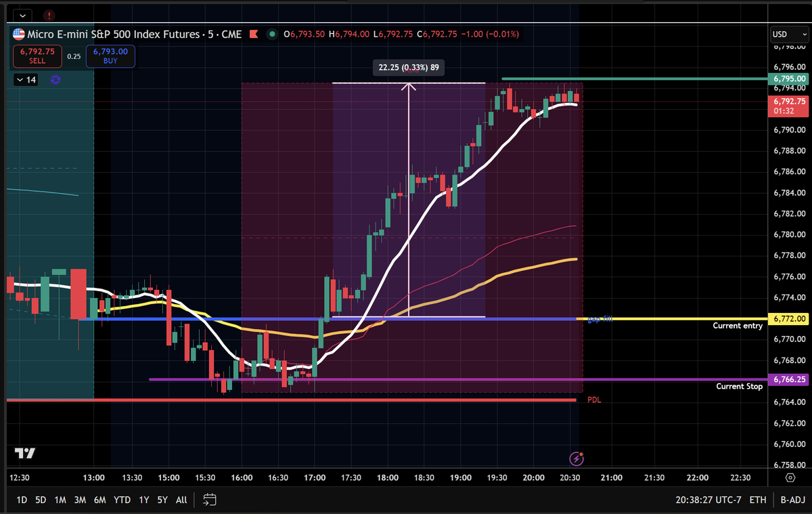
Task: Click the red flag icon beside CME
Action: 254,34
